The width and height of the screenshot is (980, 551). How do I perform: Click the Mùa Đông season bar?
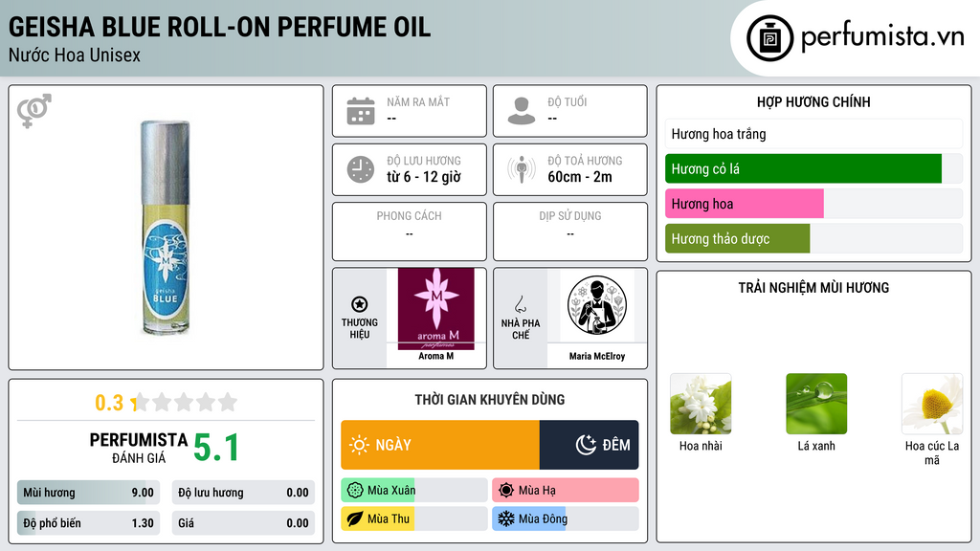(x=565, y=518)
